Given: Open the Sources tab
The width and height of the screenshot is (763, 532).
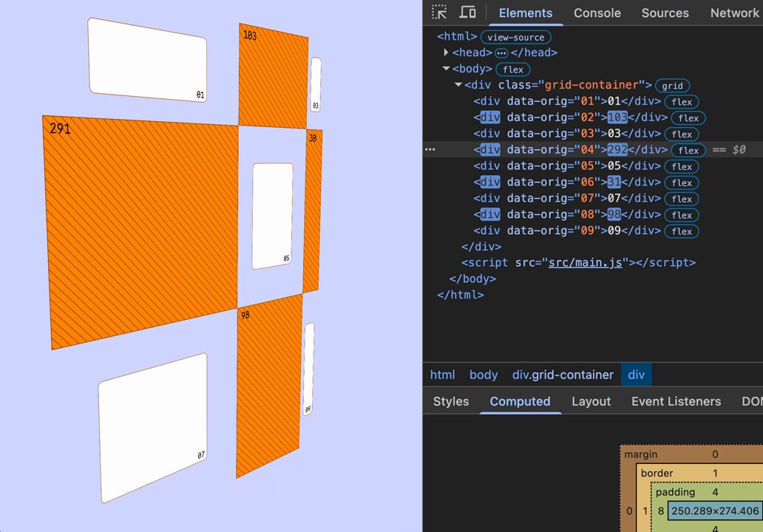Looking at the screenshot, I should (665, 13).
